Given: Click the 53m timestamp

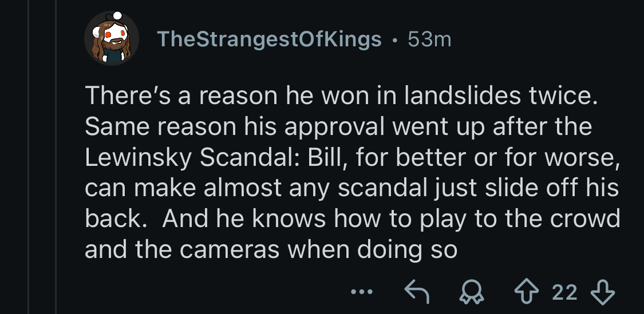Looking at the screenshot, I should click(429, 39).
